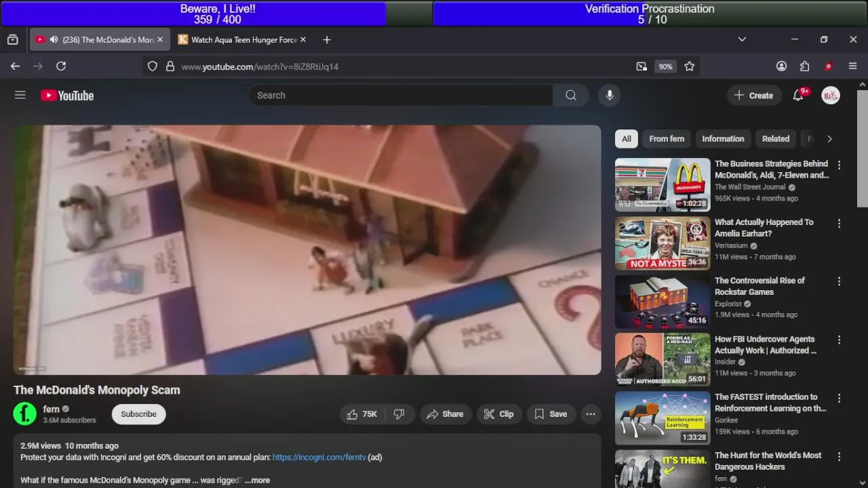Open FBI Undercover Agents video title
The width and height of the screenshot is (868, 488).
(x=766, y=345)
